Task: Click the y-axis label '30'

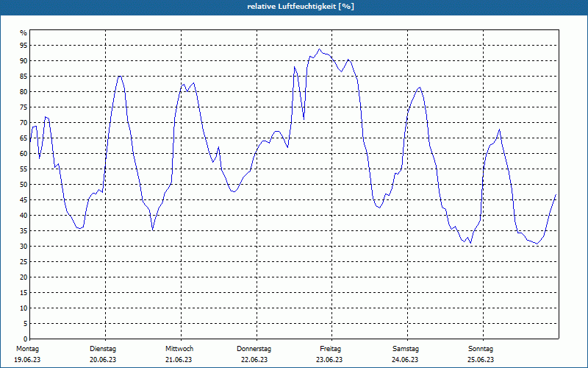Action: tap(24, 247)
